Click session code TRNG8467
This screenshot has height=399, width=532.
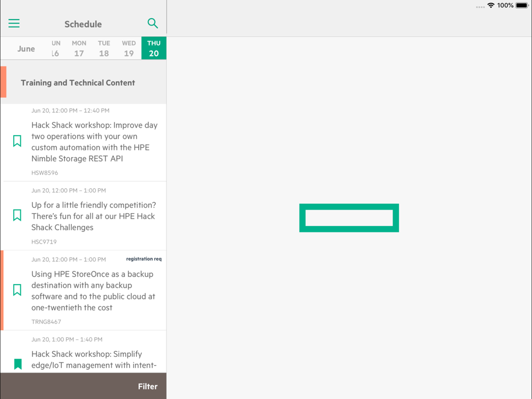[46, 322]
